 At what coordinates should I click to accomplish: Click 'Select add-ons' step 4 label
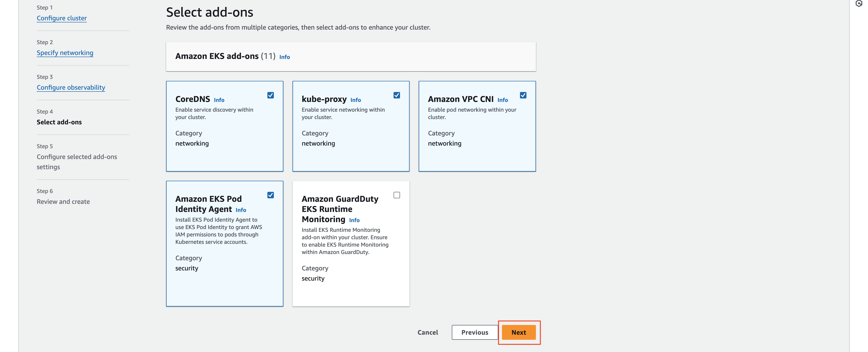click(x=59, y=122)
